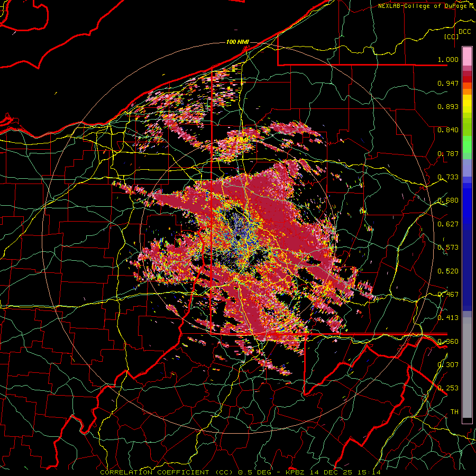Click the 0.573 scale value

tap(448, 247)
